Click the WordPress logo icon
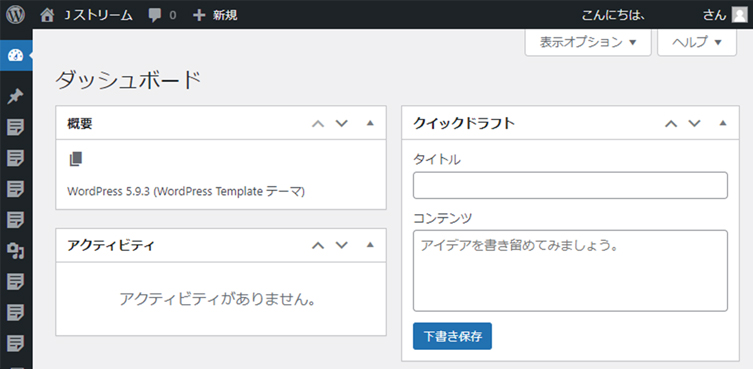The width and height of the screenshot is (753, 369). (x=15, y=15)
